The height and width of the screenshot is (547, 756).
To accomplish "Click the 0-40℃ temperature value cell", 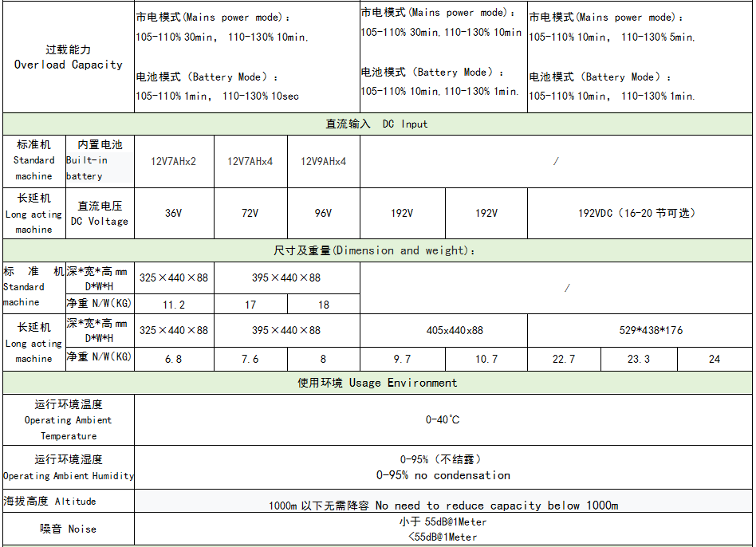I will [x=443, y=419].
